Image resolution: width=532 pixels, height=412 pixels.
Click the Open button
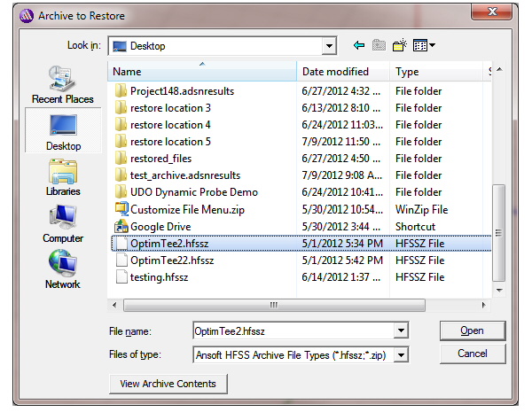tap(473, 330)
